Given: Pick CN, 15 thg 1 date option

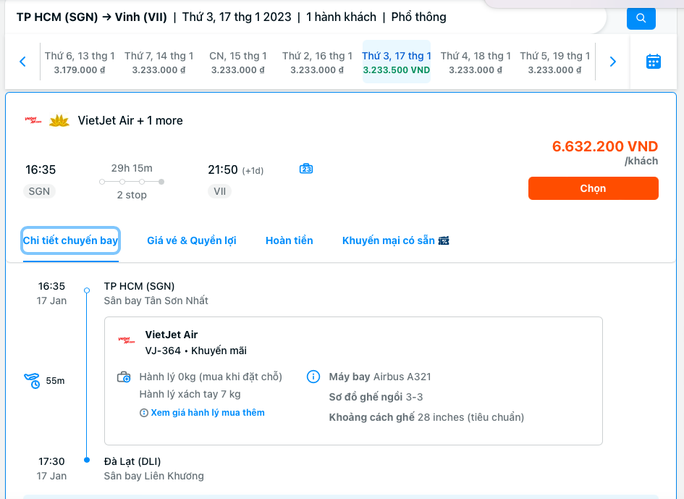Looking at the screenshot, I should click(x=237, y=62).
